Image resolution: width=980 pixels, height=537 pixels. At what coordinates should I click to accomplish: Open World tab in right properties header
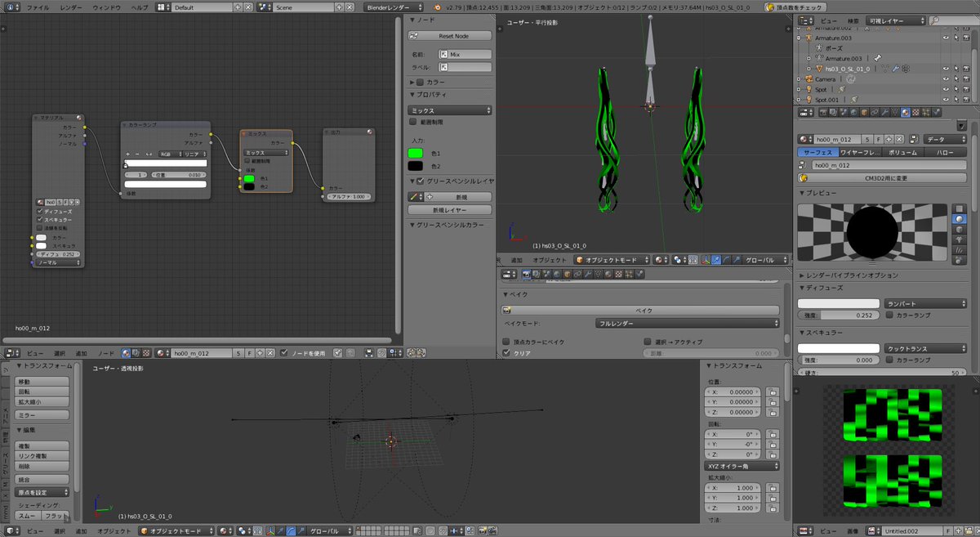point(854,112)
